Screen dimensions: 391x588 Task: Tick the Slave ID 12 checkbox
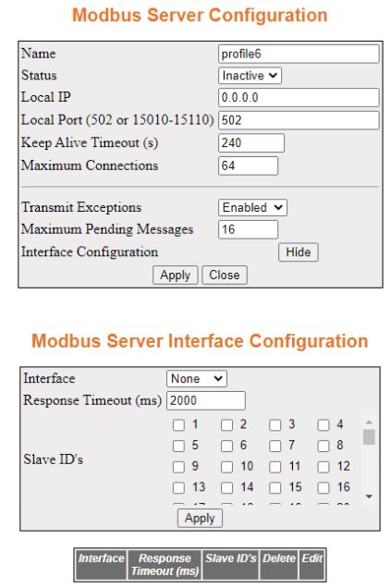coord(324,467)
